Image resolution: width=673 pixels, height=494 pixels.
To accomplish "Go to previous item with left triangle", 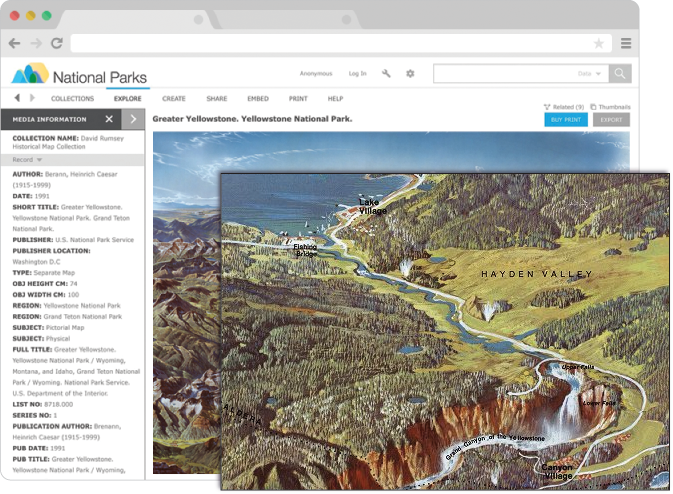I will 17,98.
